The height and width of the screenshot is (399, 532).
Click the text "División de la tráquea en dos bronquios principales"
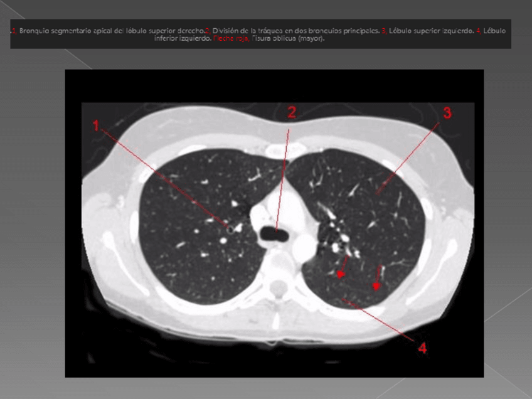tap(295, 31)
